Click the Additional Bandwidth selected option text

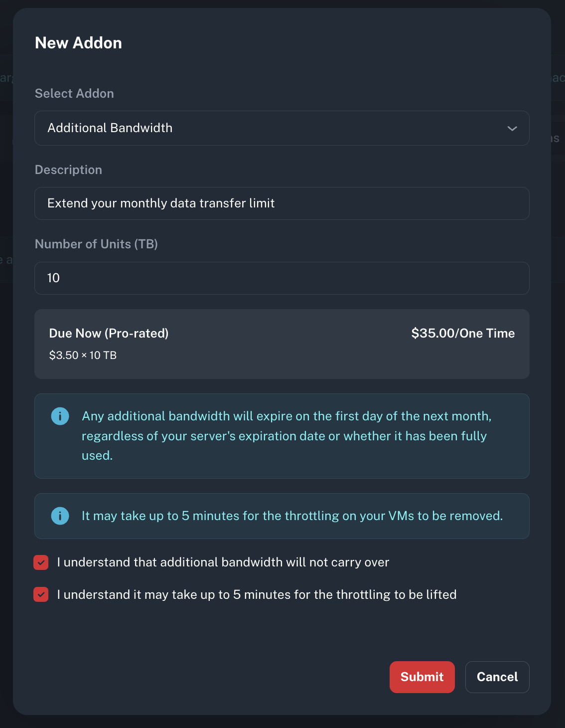pyautogui.click(x=110, y=128)
